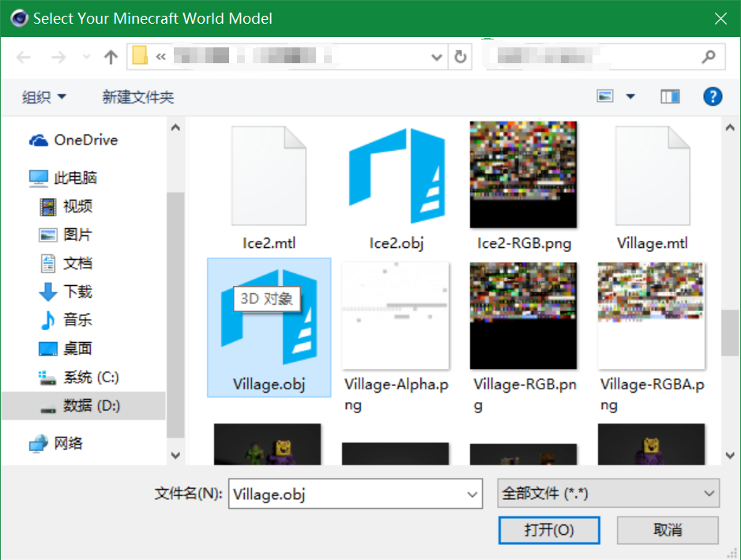Viewport: 741px width, 560px height.
Task: Open the recent locations dropdown arrow
Action: coord(86,57)
